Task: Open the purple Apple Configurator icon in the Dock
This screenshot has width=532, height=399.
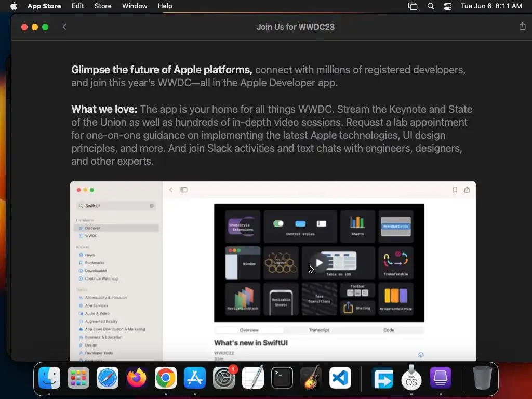Action: point(441,378)
